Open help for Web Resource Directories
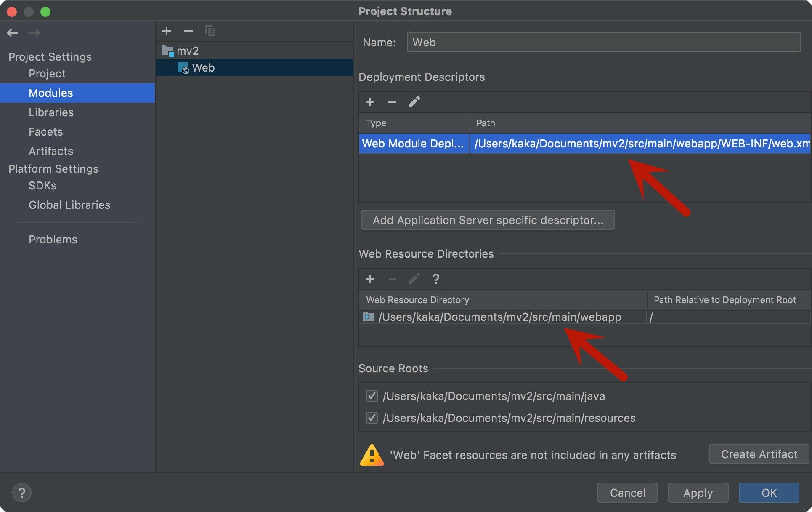Image resolution: width=812 pixels, height=512 pixels. (435, 279)
